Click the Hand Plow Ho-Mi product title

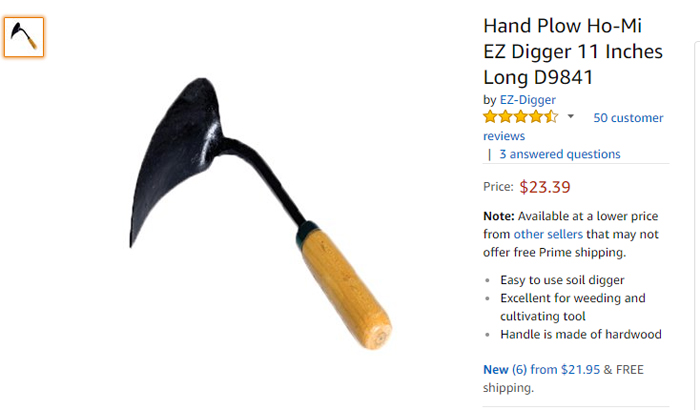[573, 51]
